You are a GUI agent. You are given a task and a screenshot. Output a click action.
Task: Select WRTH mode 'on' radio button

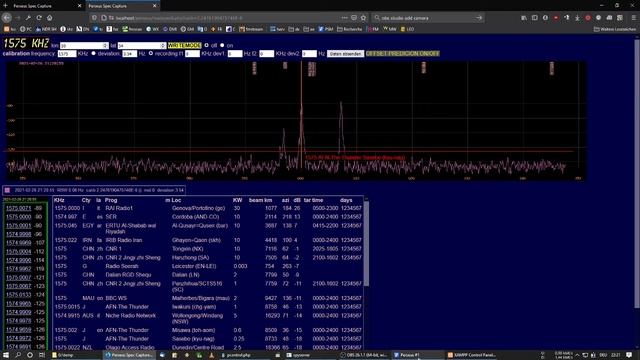[222, 45]
